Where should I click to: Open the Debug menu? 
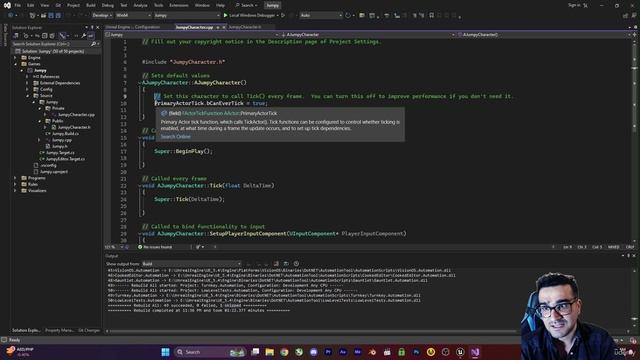pos(108,5)
